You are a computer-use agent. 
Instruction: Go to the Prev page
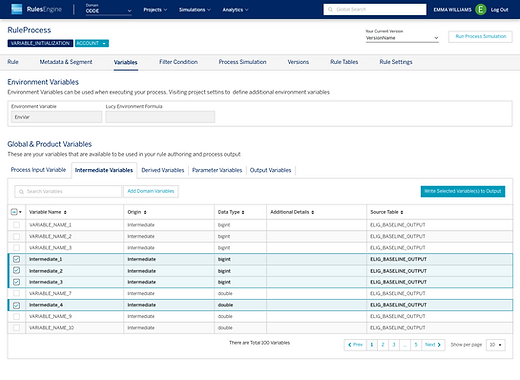[355, 345]
